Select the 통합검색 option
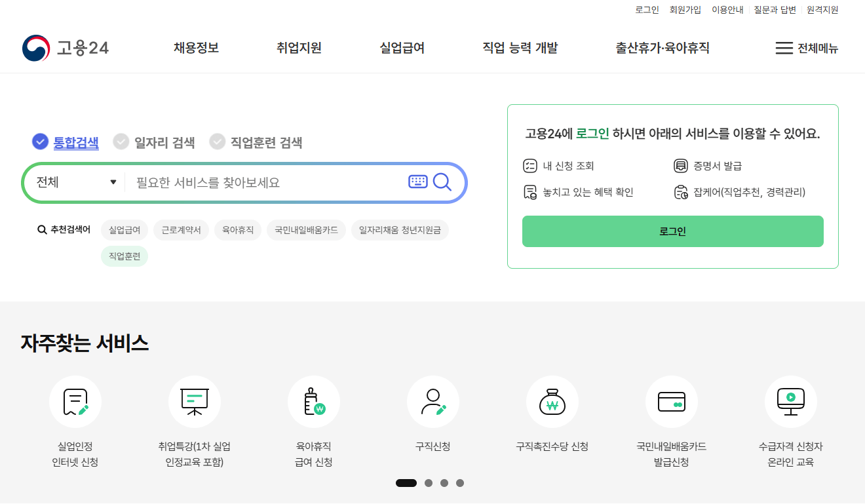This screenshot has width=865, height=504. coord(65,142)
